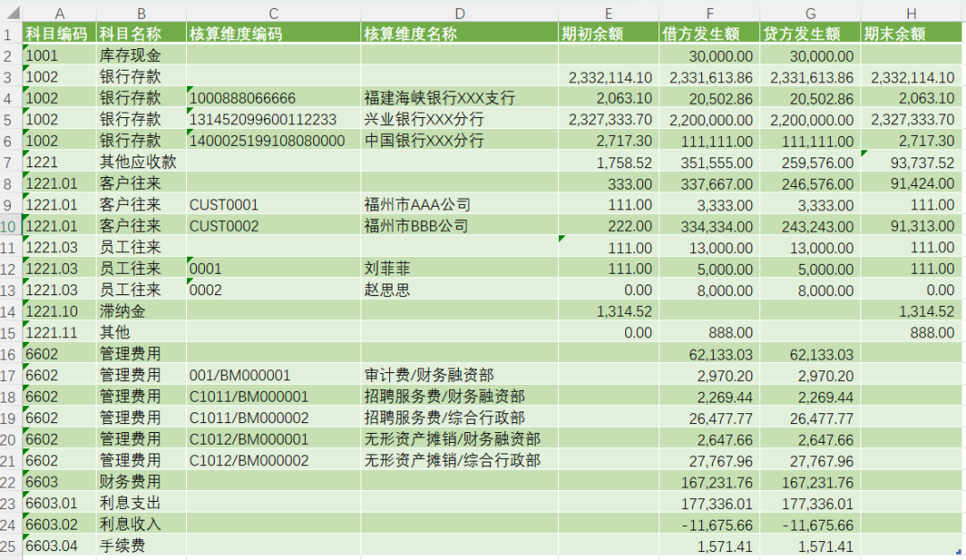The width and height of the screenshot is (966, 560).
Task: Click the 科目名称 header cell
Action: coord(141,33)
